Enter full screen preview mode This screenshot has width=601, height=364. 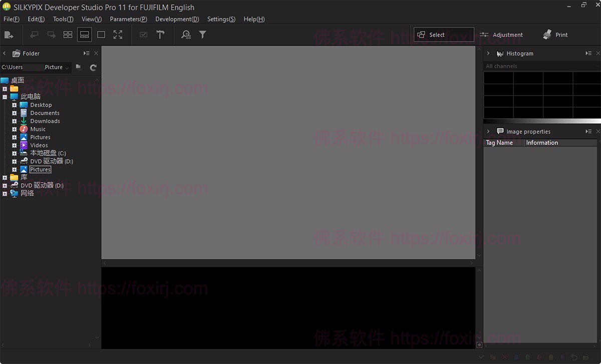[x=118, y=35]
